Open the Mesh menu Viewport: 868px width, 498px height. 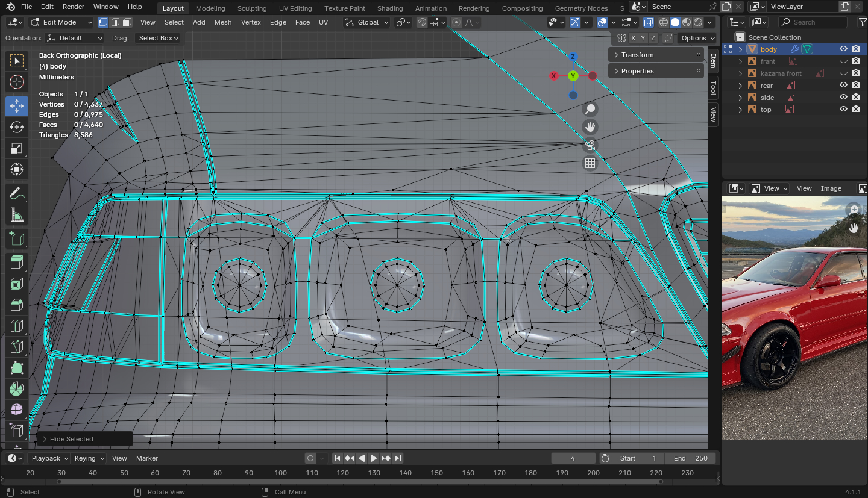222,22
